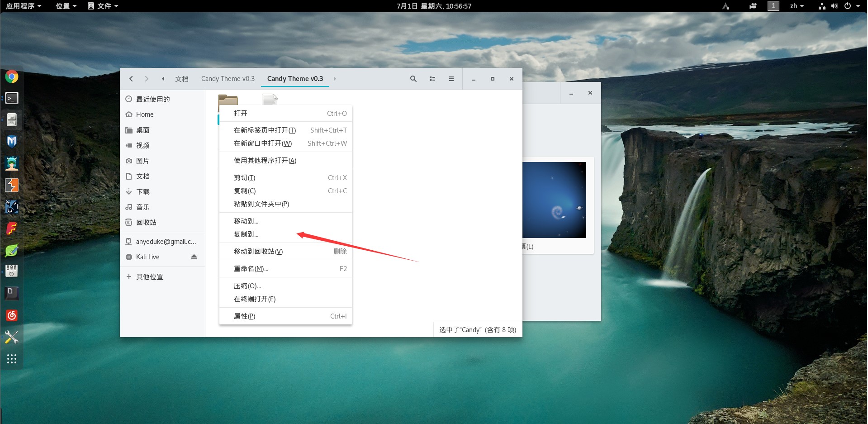
Task: Click the blue galaxy wallpaper thumbnail
Action: click(x=554, y=200)
